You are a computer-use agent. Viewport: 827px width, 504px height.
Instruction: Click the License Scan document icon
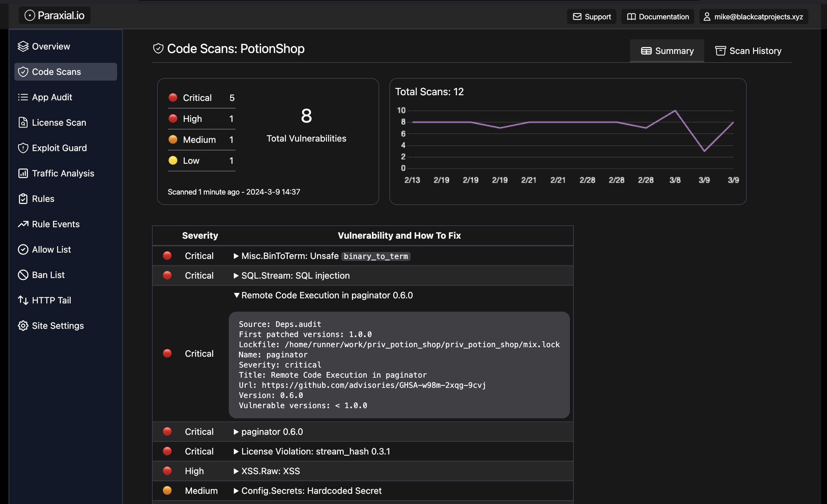coord(23,123)
